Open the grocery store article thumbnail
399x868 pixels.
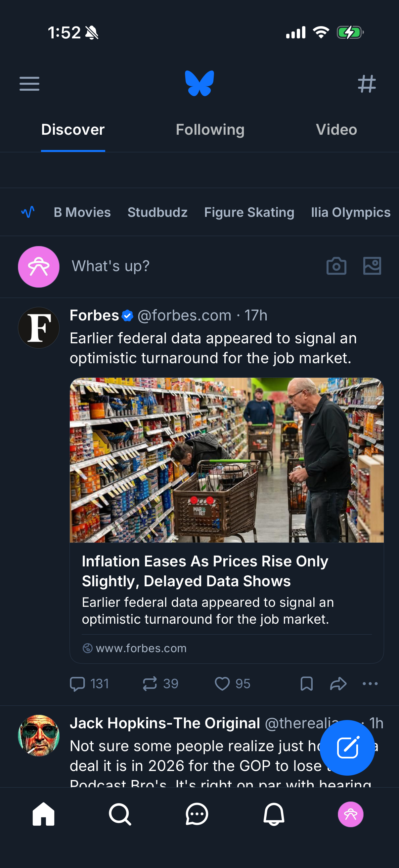tap(227, 460)
